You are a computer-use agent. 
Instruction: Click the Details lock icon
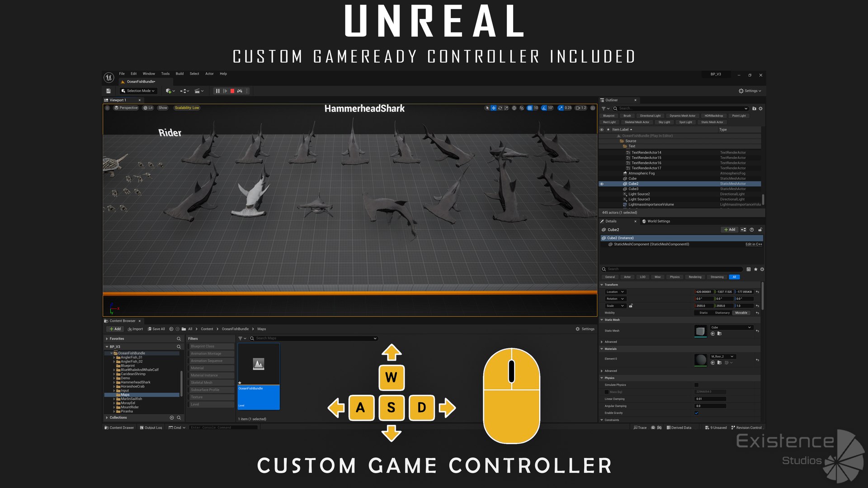tap(760, 230)
